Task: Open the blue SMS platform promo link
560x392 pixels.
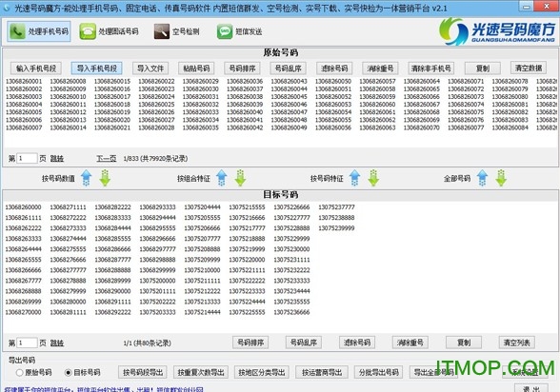Action: 104,389
